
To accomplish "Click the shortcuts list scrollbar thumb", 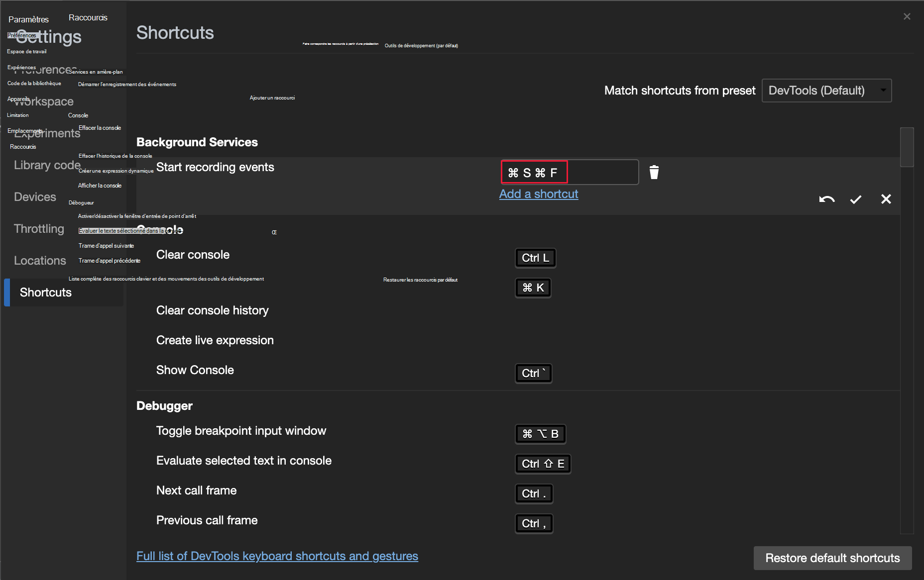I will click(907, 147).
